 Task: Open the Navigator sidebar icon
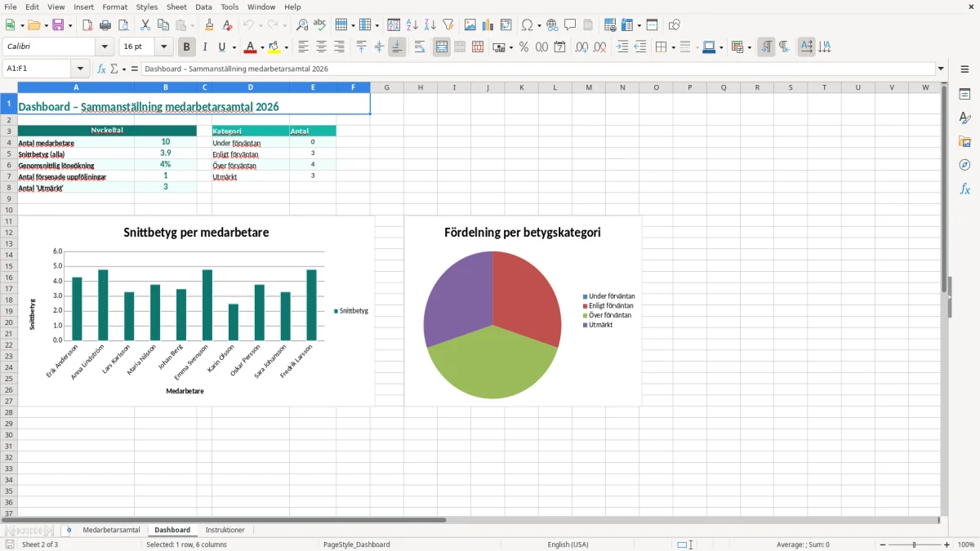click(964, 165)
